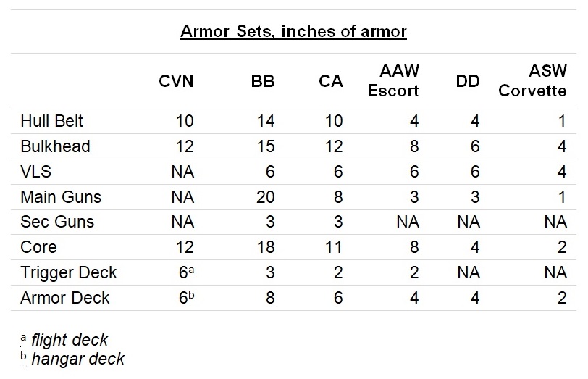The image size is (588, 379).
Task: Click the Trigger Deck row label
Action: (69, 272)
